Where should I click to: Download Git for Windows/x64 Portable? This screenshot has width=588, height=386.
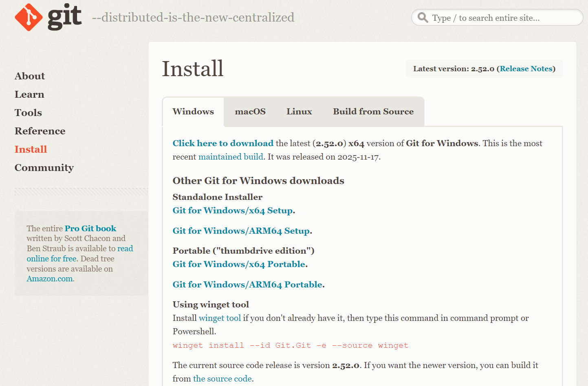pos(239,264)
